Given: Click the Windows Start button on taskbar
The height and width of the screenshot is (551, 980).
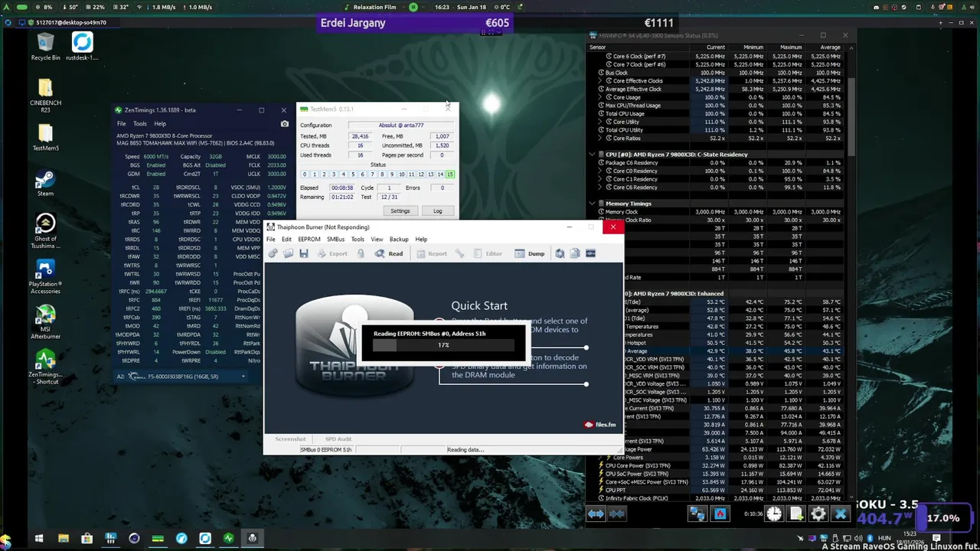Looking at the screenshot, I should tap(39, 538).
